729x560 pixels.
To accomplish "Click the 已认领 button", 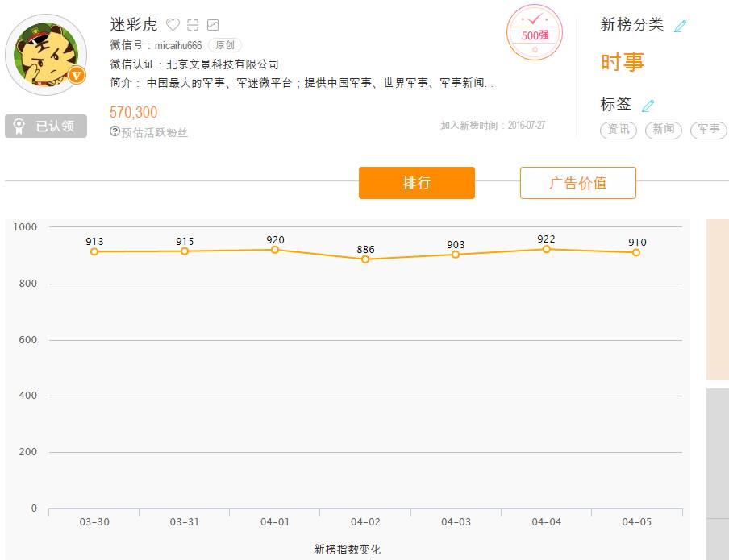I will point(46,127).
